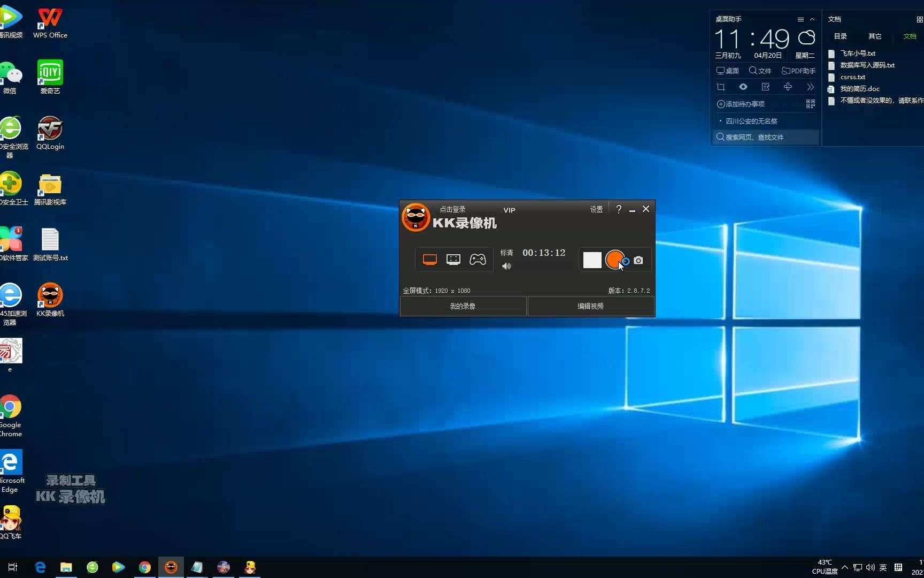The height and width of the screenshot is (578, 924).
Task: Switch input language via 英 tray indicator
Action: [x=883, y=568]
